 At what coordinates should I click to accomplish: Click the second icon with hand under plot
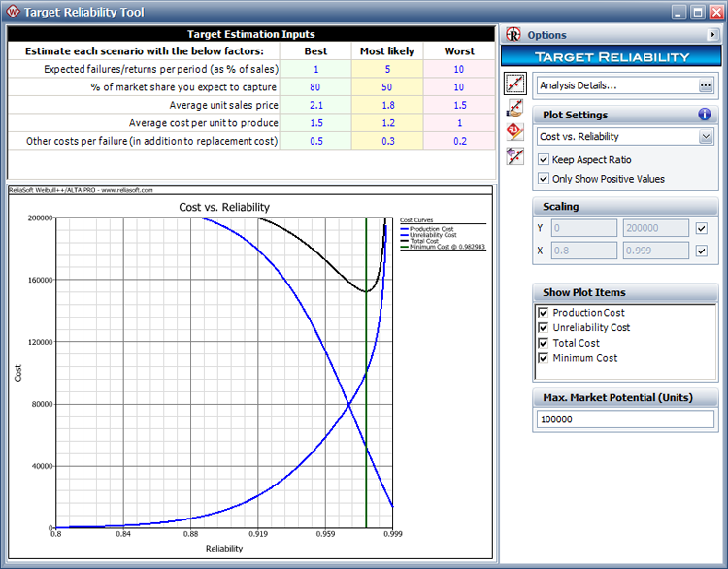click(514, 107)
